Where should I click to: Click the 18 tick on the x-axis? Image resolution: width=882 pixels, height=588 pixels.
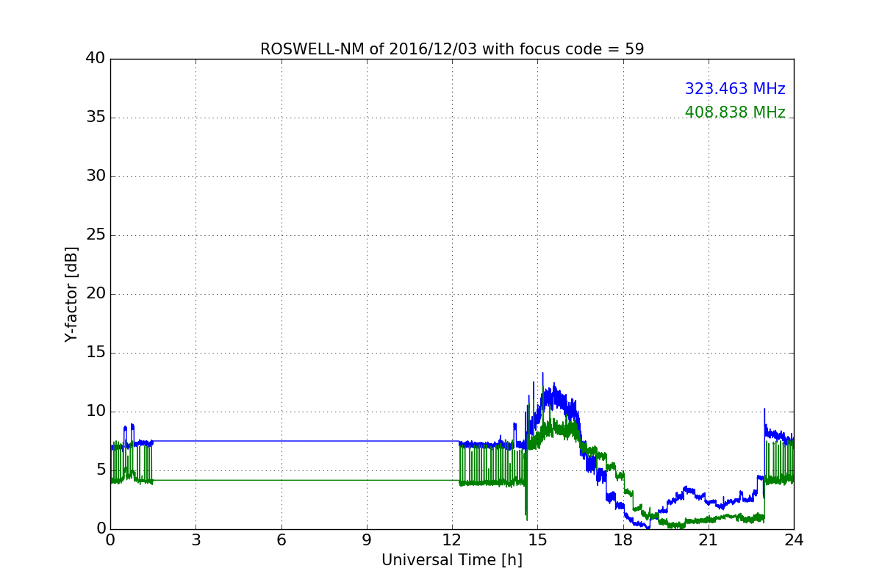pos(623,540)
